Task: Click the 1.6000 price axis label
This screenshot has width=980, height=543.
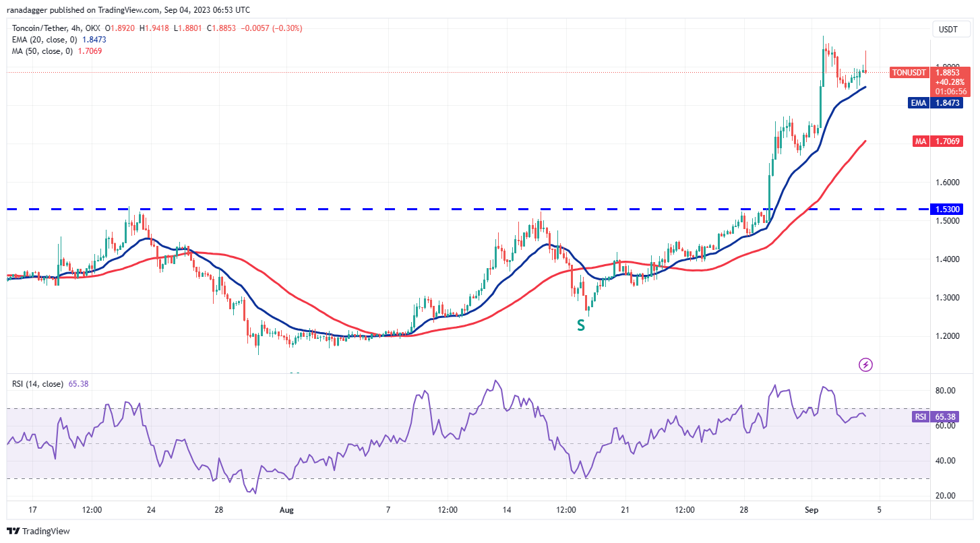Action: pos(948,182)
